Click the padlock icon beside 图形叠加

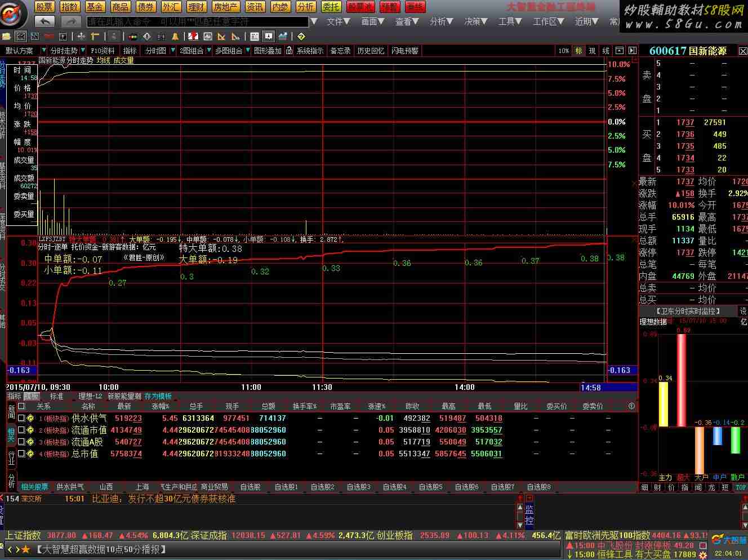[x=289, y=51]
